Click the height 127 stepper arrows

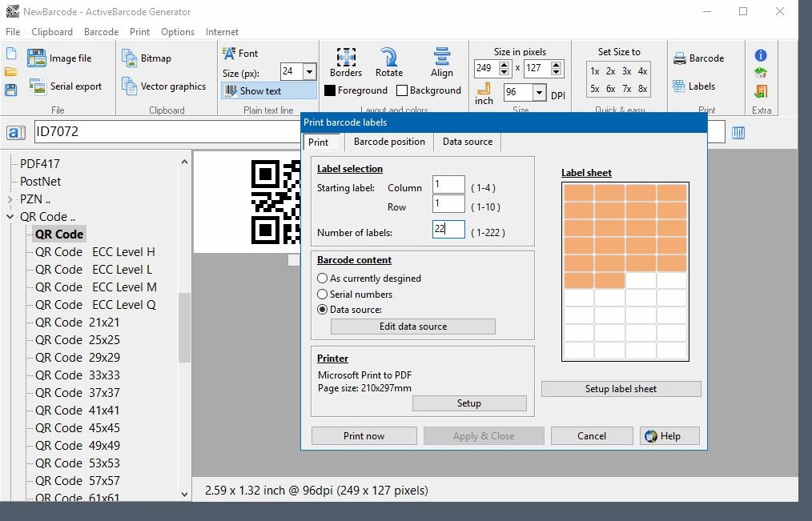(x=557, y=68)
